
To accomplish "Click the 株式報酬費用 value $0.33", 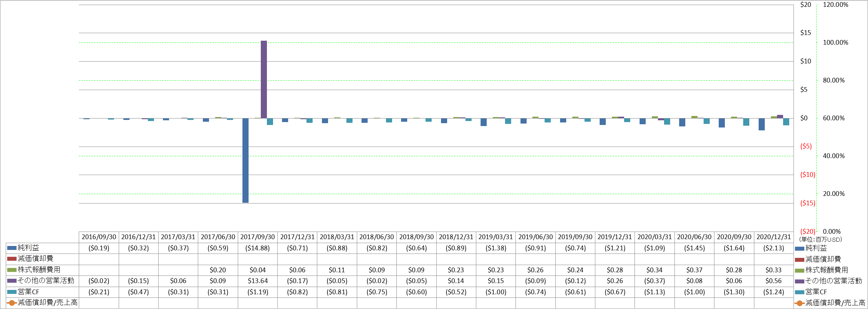I will pos(774,270).
